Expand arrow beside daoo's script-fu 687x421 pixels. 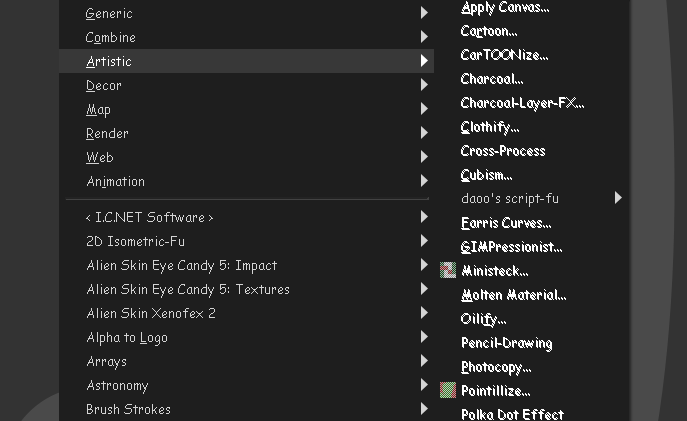click(618, 198)
